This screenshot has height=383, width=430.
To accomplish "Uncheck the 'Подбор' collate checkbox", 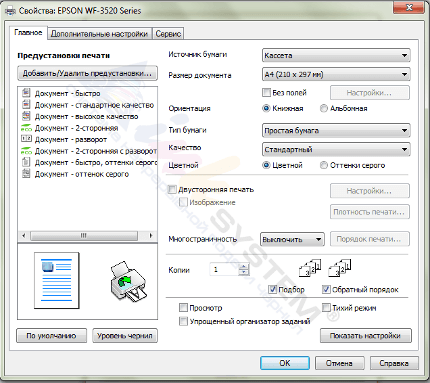I will pos(272,289).
